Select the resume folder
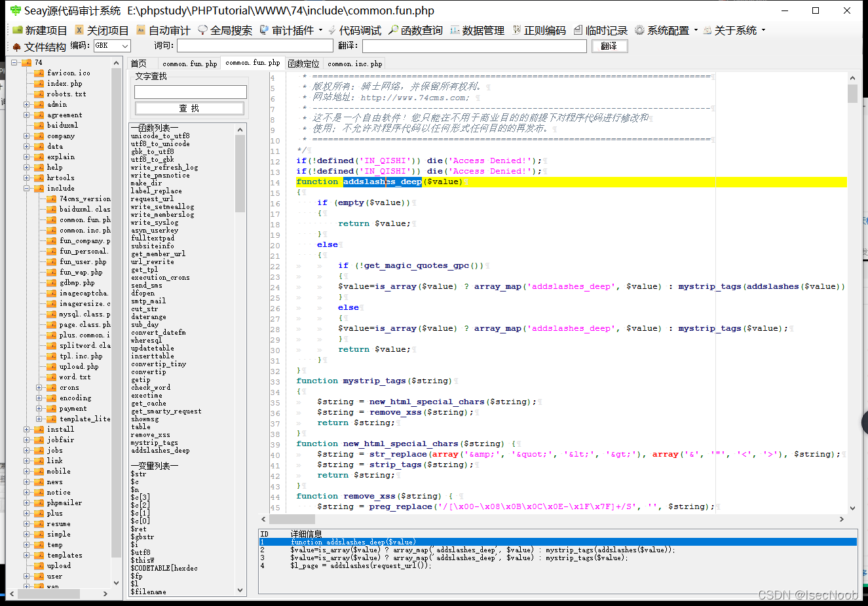The image size is (868, 606). [58, 524]
